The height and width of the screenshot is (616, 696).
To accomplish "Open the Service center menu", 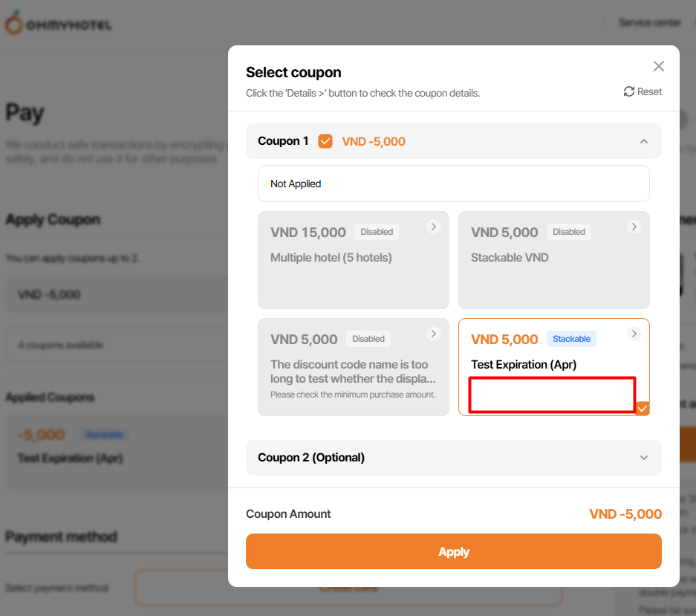I will point(649,23).
